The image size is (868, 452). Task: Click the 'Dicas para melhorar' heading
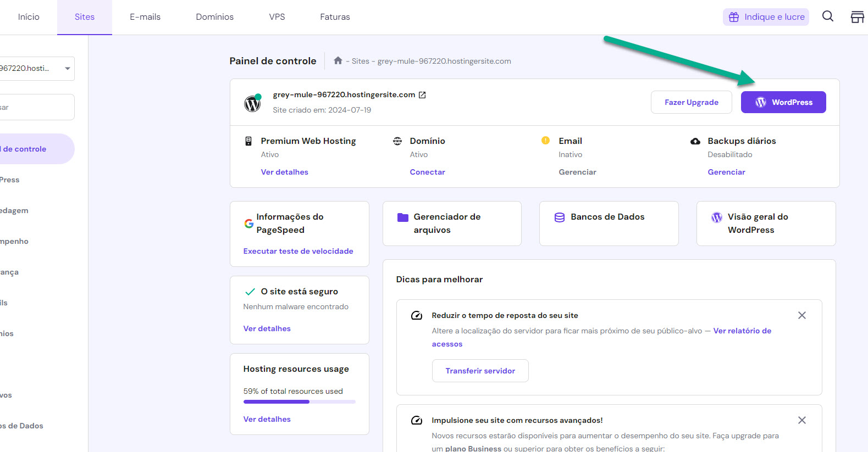[439, 280]
